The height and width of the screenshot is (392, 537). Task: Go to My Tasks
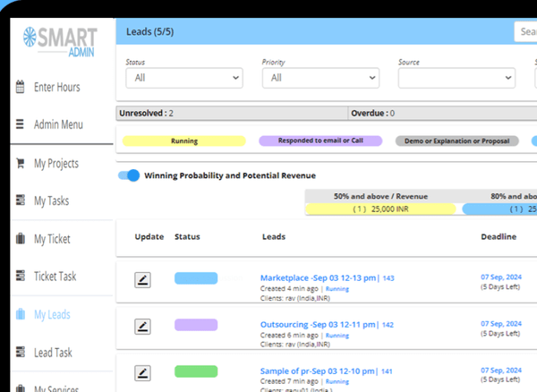(x=51, y=200)
